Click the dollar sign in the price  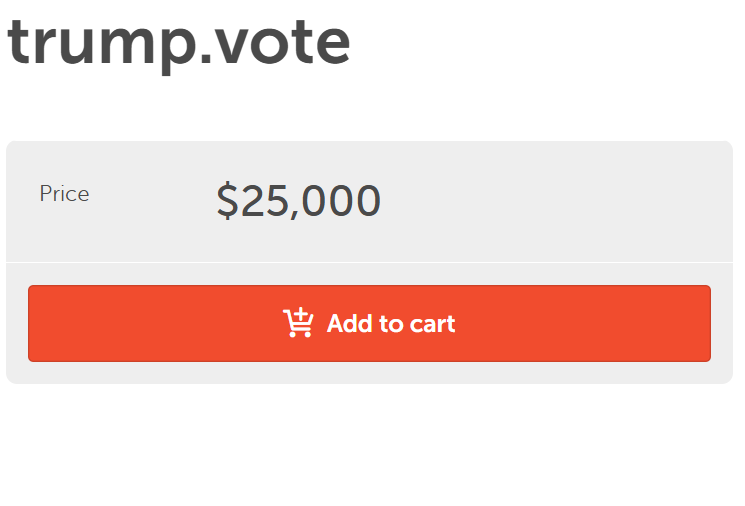228,200
